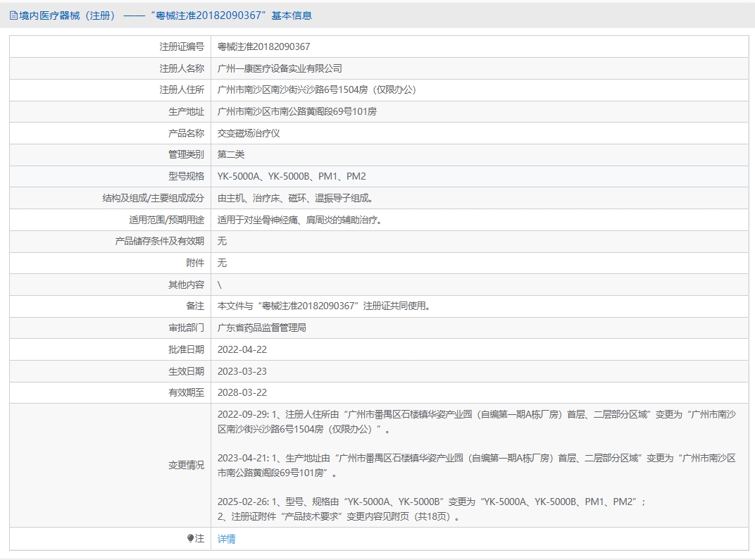Click the 附件 label
Screen dimensions: 755x560
195,263
